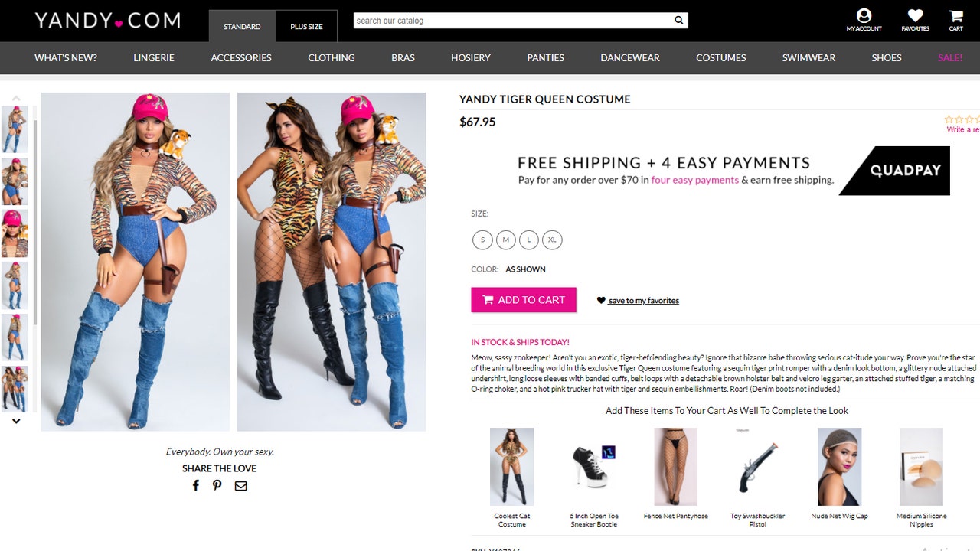
Task: Open the Favorites heart icon
Action: point(915,15)
